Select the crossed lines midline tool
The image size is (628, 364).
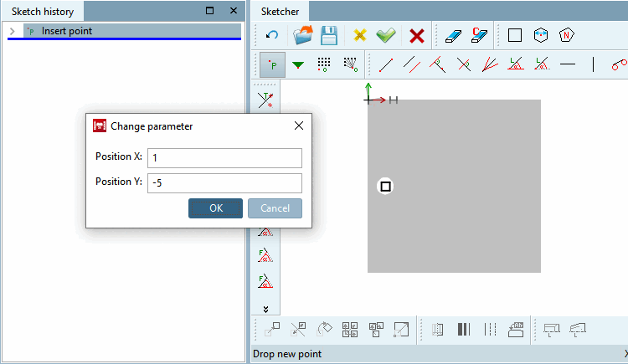pyautogui.click(x=464, y=64)
